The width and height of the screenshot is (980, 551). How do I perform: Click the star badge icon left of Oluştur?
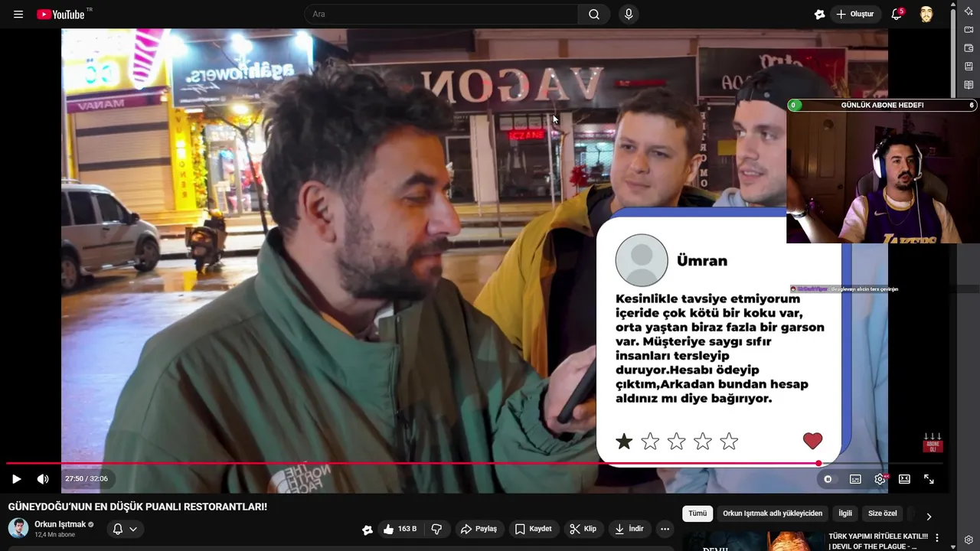(x=820, y=15)
